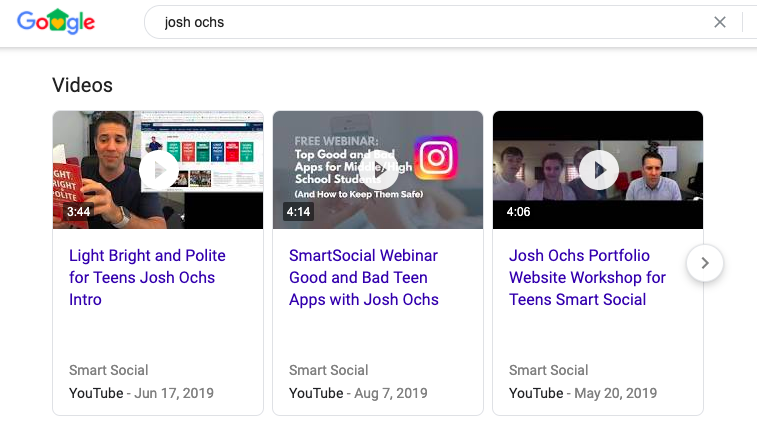Open 'Light Bright and Polite for Teens' link
The image size is (757, 431).
[x=147, y=278]
